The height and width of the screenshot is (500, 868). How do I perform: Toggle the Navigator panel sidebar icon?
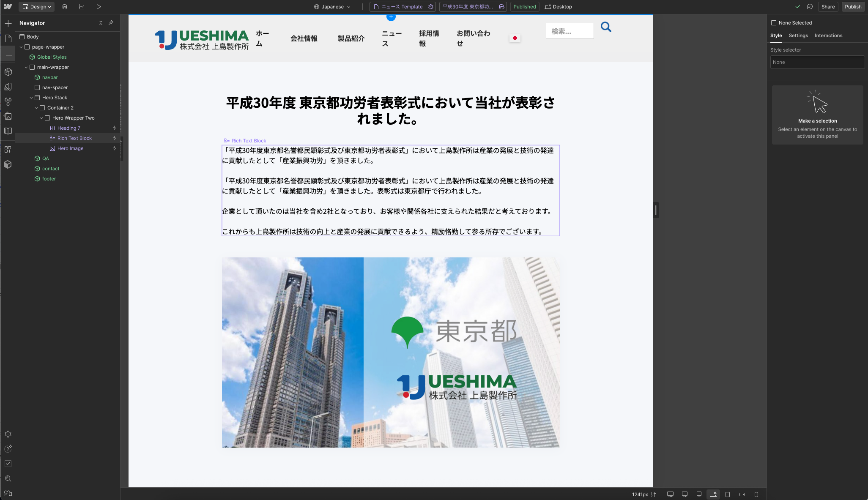click(x=8, y=53)
